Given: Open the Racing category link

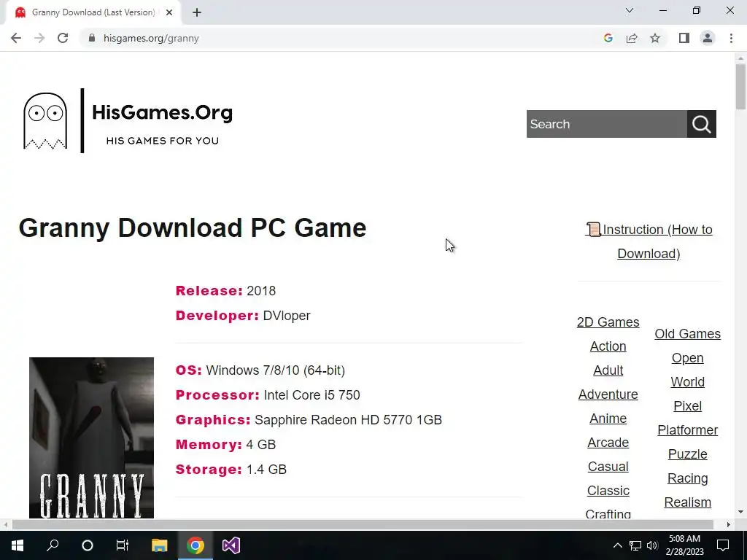Looking at the screenshot, I should click(x=687, y=478).
